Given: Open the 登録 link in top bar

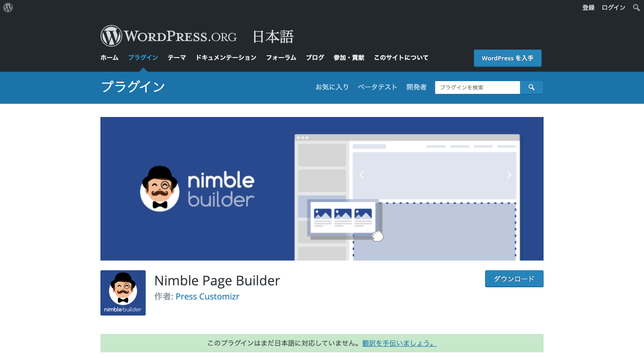Looking at the screenshot, I should point(588,8).
